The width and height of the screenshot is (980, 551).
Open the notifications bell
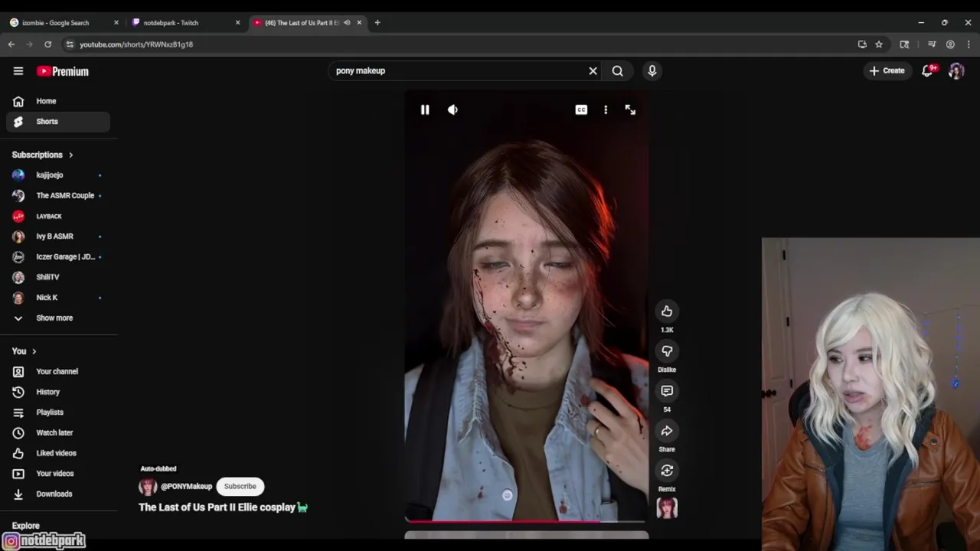(x=928, y=70)
